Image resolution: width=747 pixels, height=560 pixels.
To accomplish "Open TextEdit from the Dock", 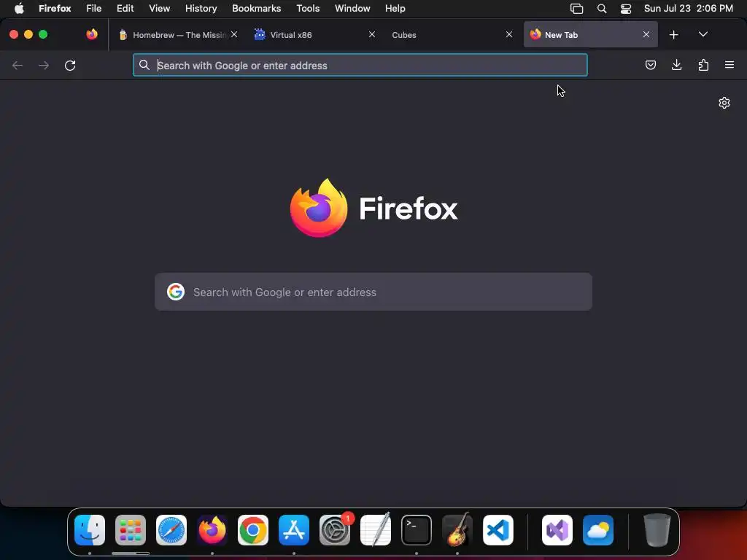I will tap(376, 530).
